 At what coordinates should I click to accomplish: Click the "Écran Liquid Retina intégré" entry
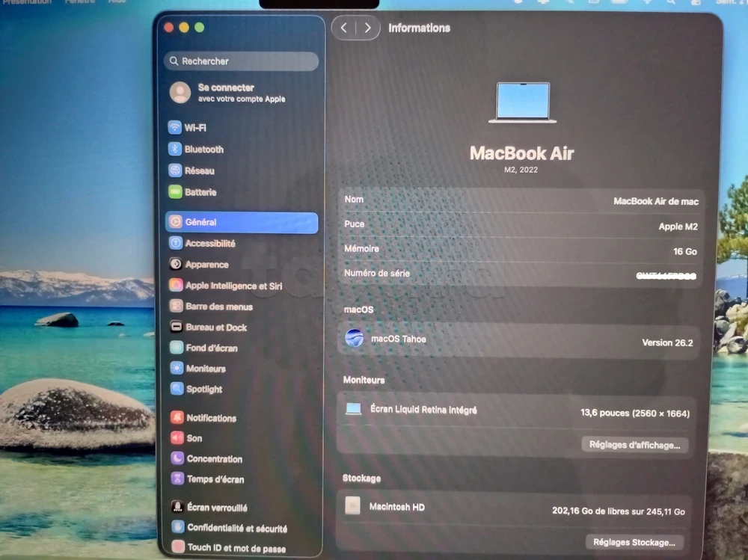(x=423, y=410)
